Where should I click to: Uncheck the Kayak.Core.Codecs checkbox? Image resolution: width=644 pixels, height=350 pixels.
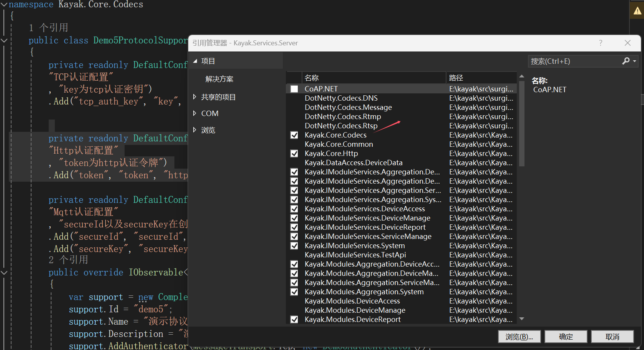[x=294, y=135]
